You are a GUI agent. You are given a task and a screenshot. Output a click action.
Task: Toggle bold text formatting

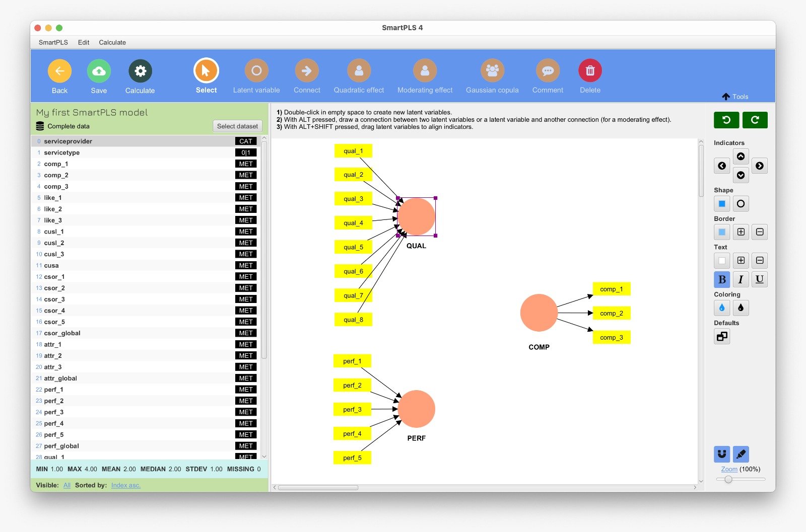pyautogui.click(x=722, y=279)
